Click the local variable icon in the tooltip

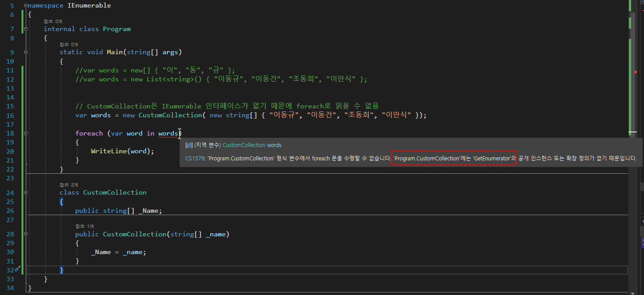pyautogui.click(x=188, y=145)
